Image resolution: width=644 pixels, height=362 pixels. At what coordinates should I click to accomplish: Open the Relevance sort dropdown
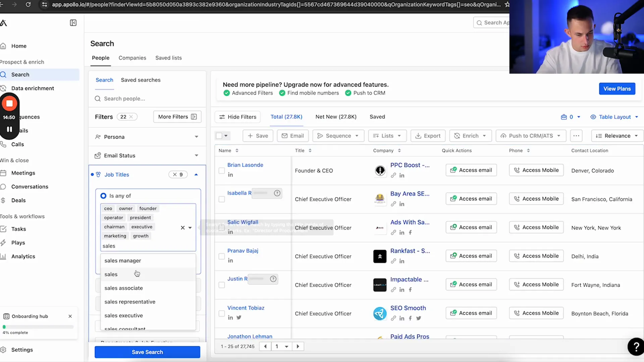pyautogui.click(x=617, y=136)
